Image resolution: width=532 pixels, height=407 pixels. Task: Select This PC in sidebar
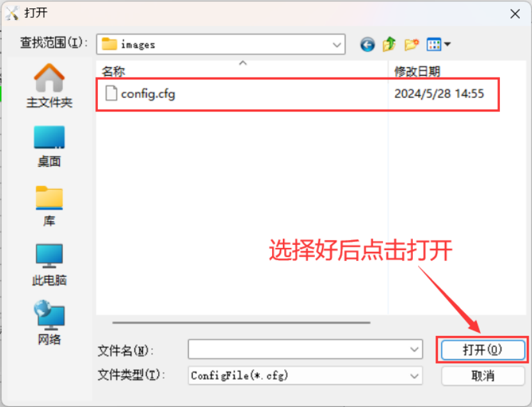click(x=49, y=265)
